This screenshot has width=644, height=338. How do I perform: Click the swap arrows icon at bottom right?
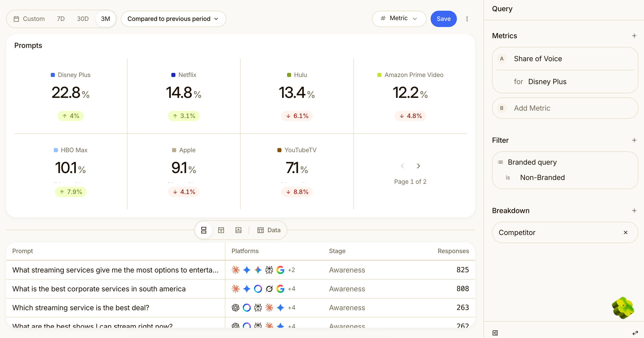tap(635, 333)
